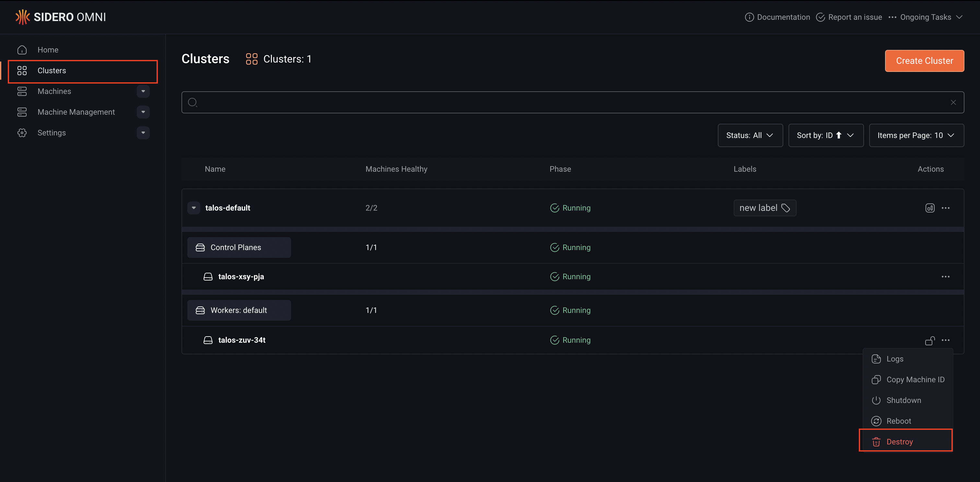The image size is (980, 482).
Task: Click the Home sidebar icon
Action: point(22,50)
